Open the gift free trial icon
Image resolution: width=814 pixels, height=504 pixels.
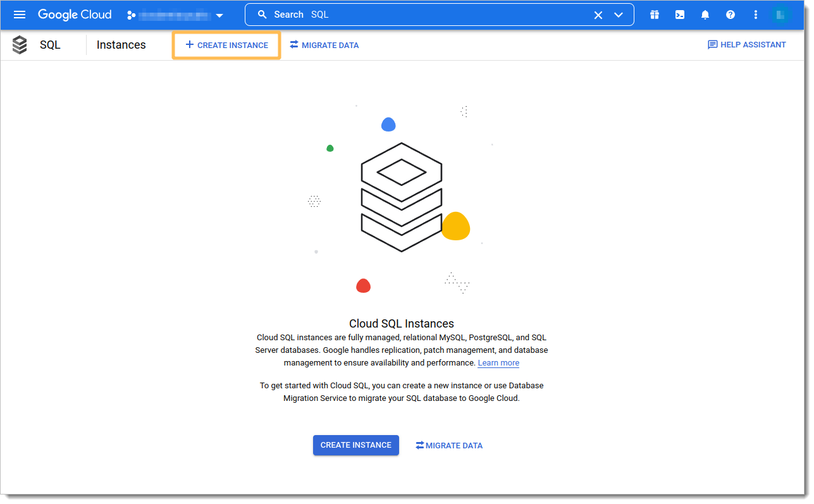click(655, 15)
